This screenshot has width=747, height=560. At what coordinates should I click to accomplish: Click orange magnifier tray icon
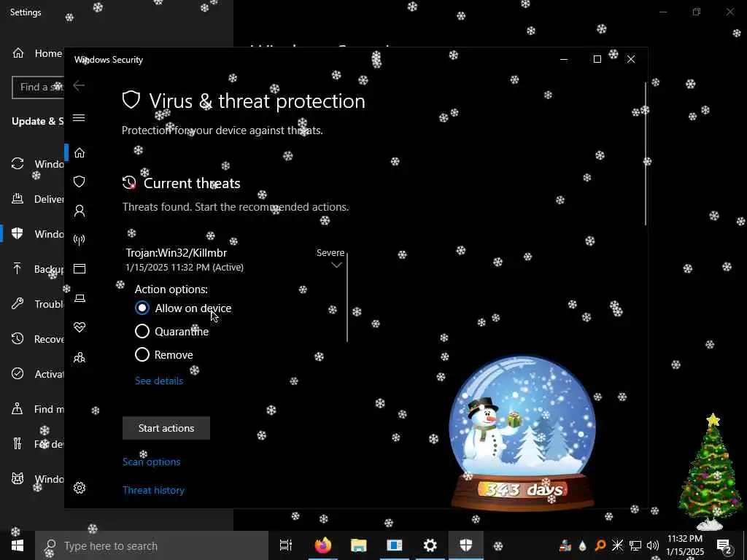coord(600,545)
